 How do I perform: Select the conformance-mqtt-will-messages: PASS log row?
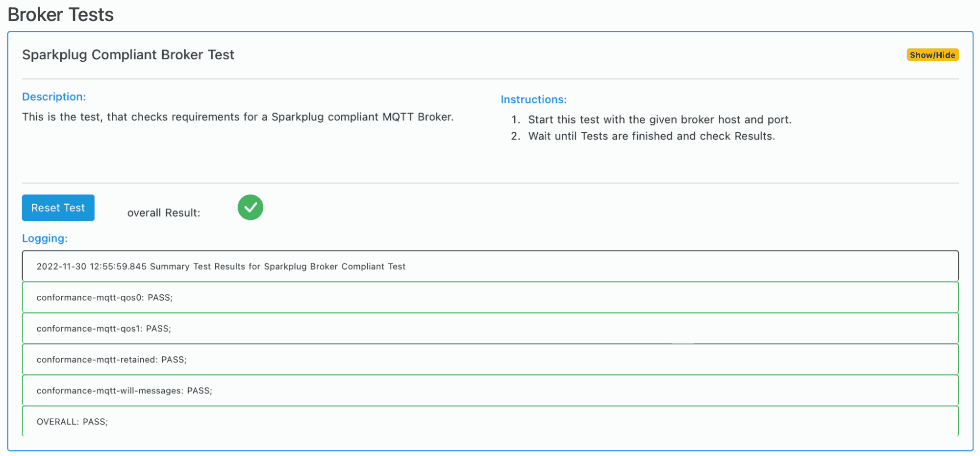click(490, 390)
